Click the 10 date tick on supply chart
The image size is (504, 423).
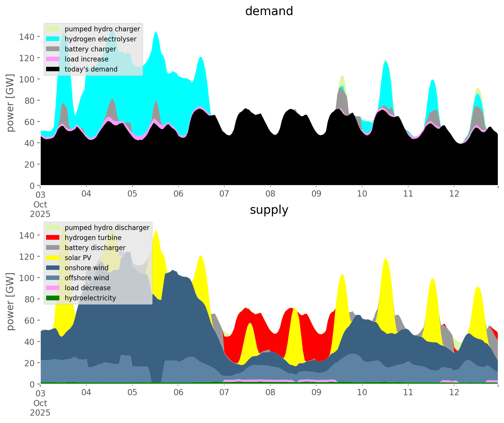tap(362, 393)
